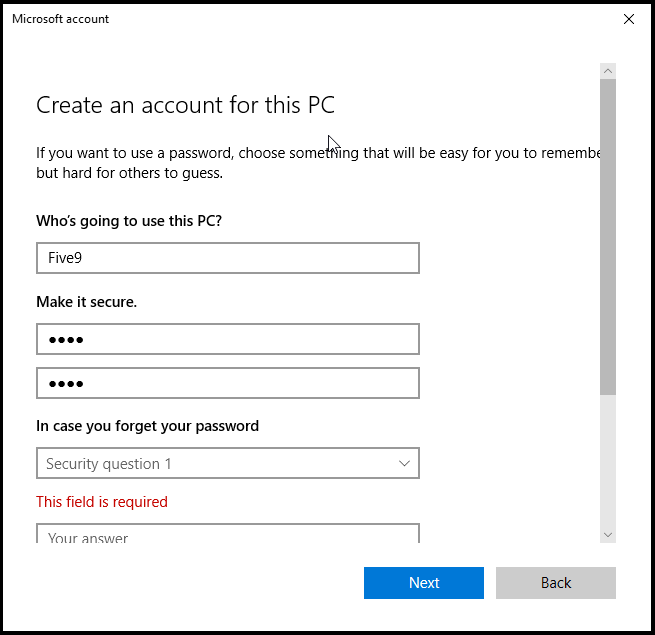The height and width of the screenshot is (635, 655).
Task: Click the 'Who's going to use this PC?' label
Action: point(129,221)
